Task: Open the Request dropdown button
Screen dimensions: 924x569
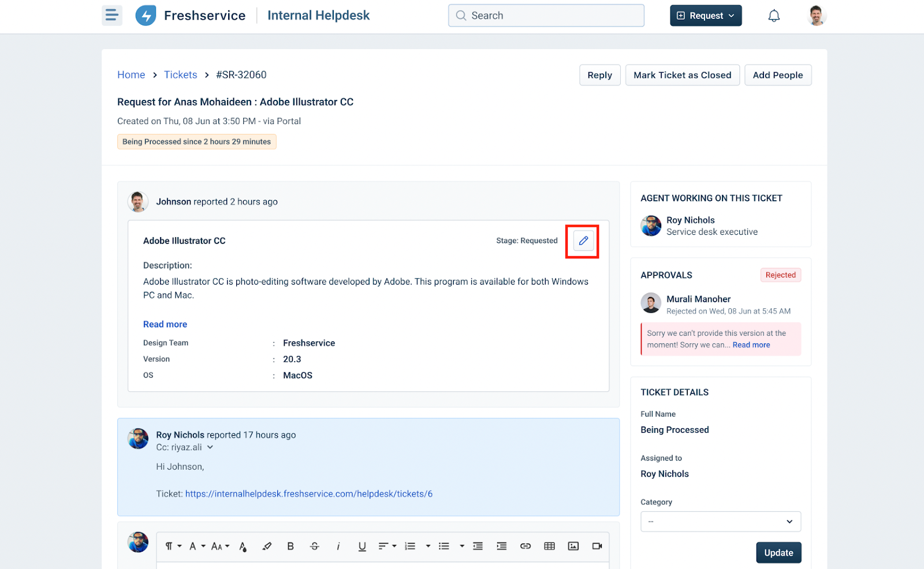Action: [x=706, y=16]
